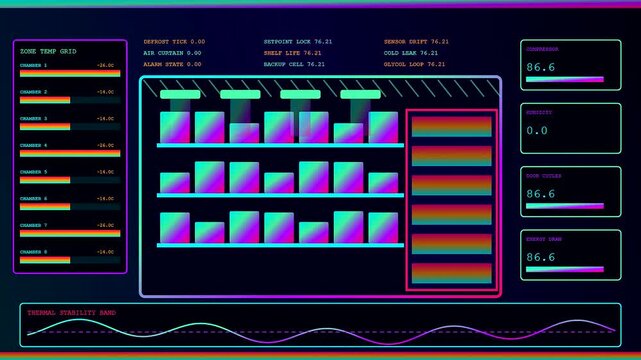Click the Door Cycles card heading
The height and width of the screenshot is (360, 641).
544,176
